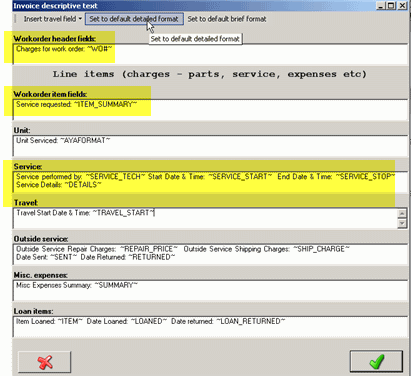Click the ~DETAILS~ token in Service box
This screenshot has height=376, width=411.
coord(83,185)
